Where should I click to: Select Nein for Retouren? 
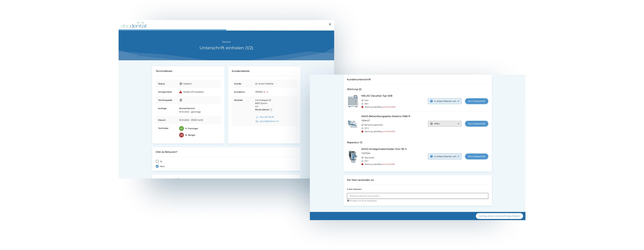pos(157,167)
